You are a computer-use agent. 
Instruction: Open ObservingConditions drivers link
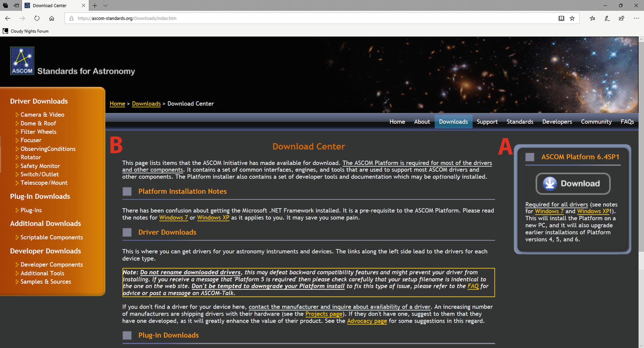click(48, 149)
